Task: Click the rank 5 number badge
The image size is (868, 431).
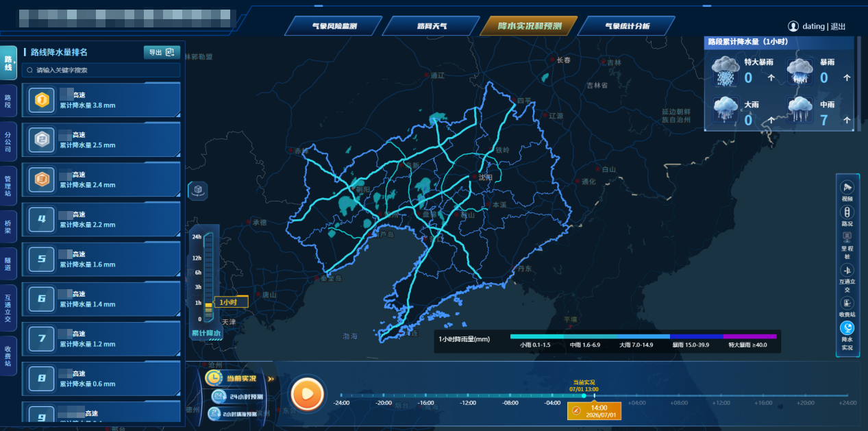Action: (41, 259)
